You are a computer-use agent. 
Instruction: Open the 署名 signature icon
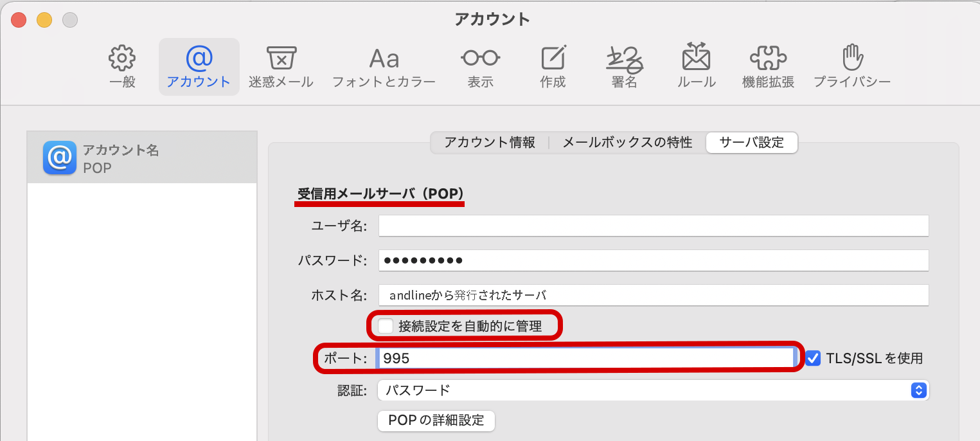coord(624,59)
